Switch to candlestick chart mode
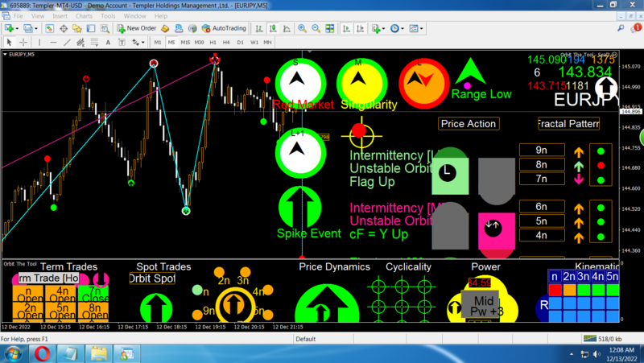 coord(273,28)
